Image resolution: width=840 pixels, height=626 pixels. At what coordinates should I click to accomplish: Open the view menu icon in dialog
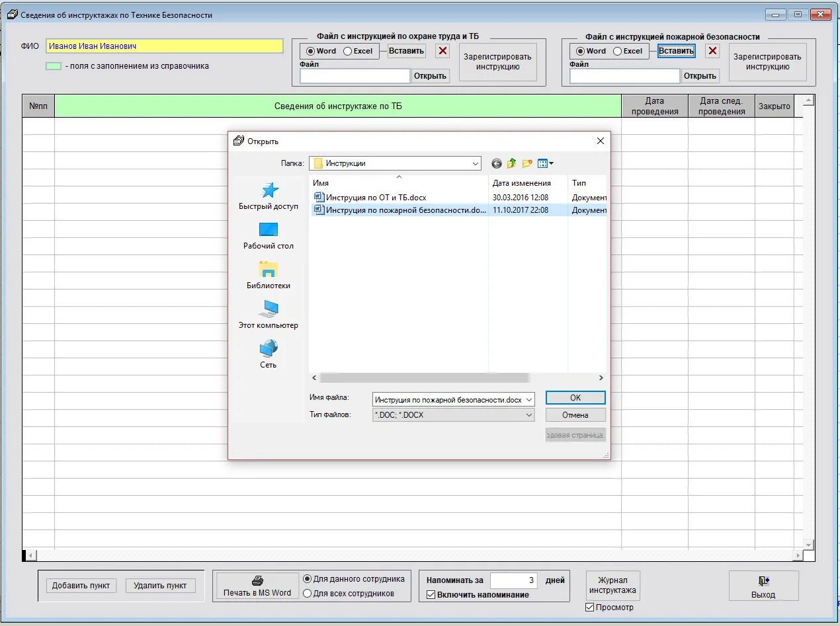click(x=546, y=163)
